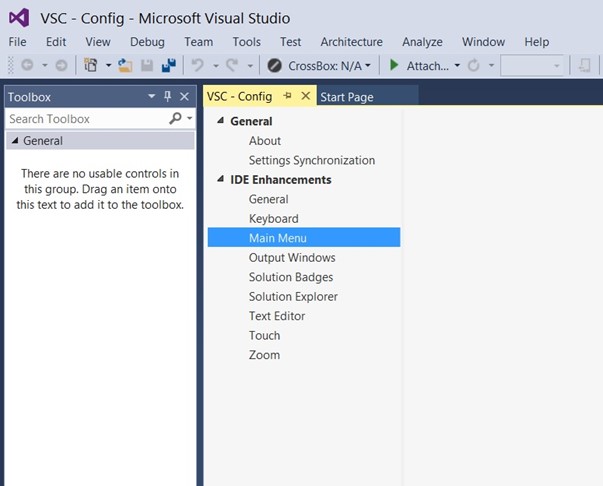Screen dimensions: 603x486
Task: Click the Visual Studio logo icon
Action: pyautogui.click(x=19, y=18)
